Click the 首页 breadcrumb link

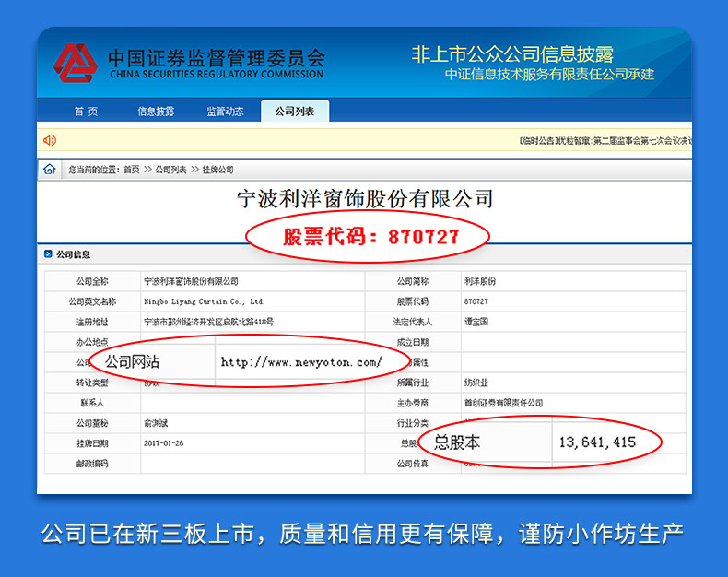tap(132, 170)
